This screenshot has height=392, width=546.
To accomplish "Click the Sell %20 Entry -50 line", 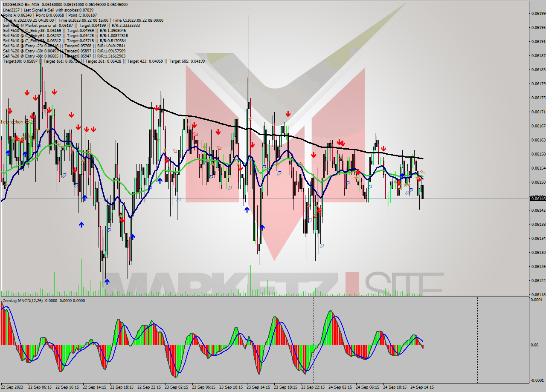I will (x=64, y=51).
